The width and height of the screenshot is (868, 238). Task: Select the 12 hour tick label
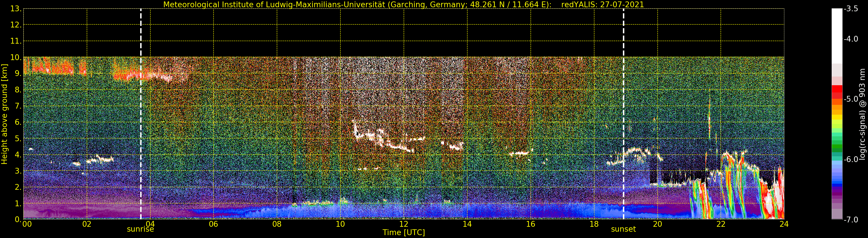pyautogui.click(x=404, y=224)
